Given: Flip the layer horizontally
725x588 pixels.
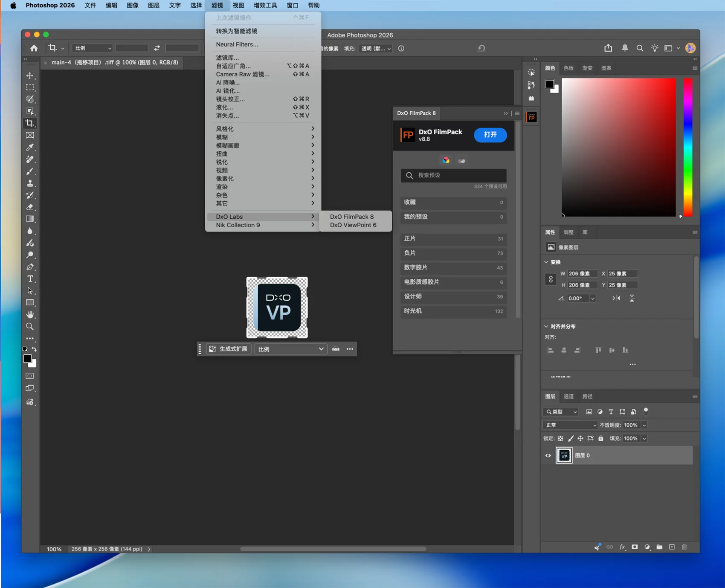Looking at the screenshot, I should (616, 298).
